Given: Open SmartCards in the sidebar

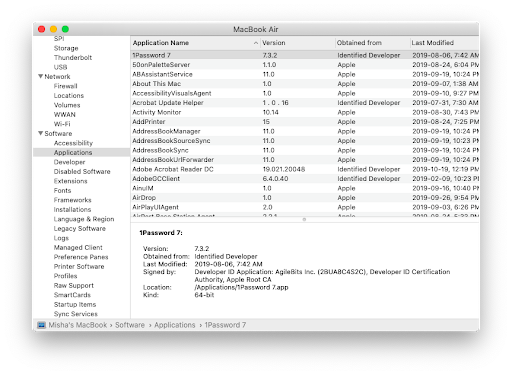Looking at the screenshot, I should (72, 295).
